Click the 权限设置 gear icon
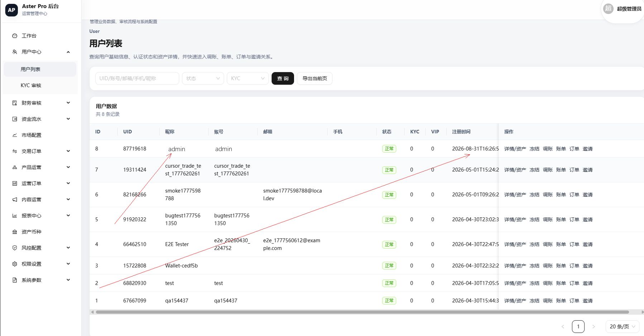 pyautogui.click(x=15, y=264)
